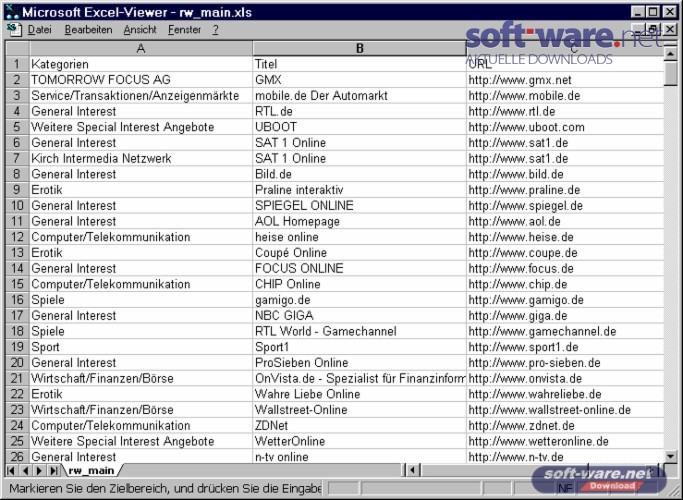
Task: Click the horizontal scrollbar left arrow
Action: (413, 470)
